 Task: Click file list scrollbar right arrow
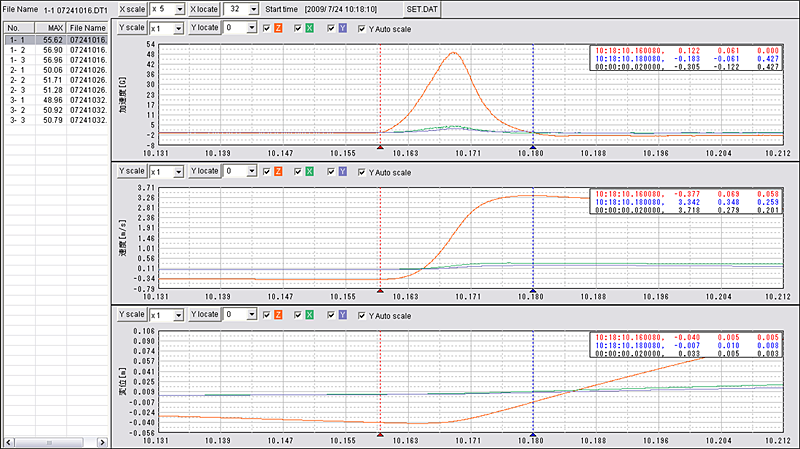tap(103, 442)
